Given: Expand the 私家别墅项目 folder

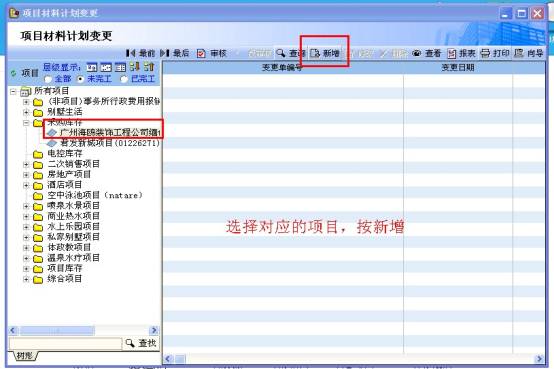Looking at the screenshot, I should point(26,238).
